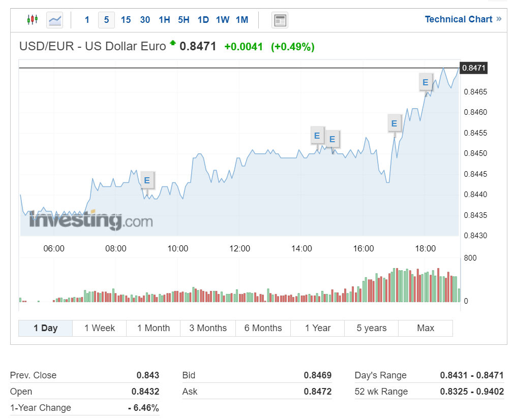Image resolution: width=514 pixels, height=420 pixels.
Task: Click the Bid value 0.8469
Action: coord(318,375)
